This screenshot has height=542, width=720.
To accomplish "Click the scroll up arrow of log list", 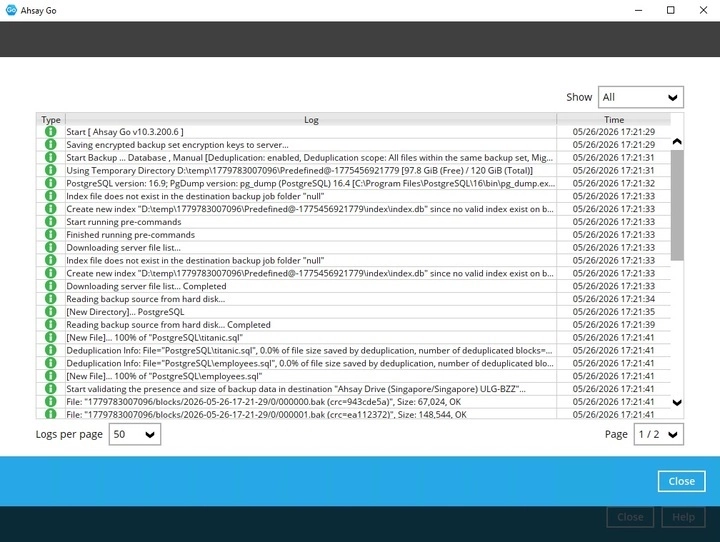I will [x=677, y=141].
